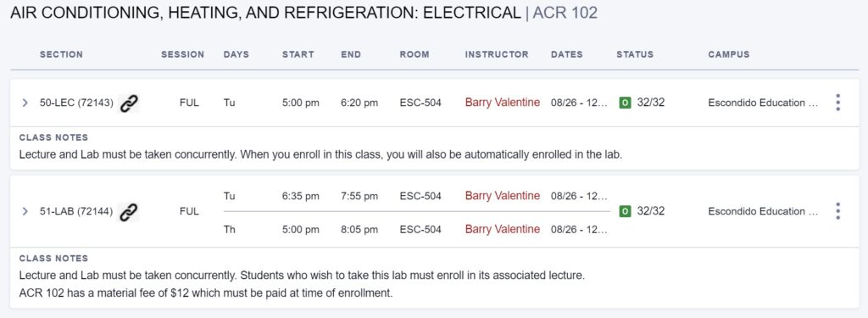The height and width of the screenshot is (318, 868).
Task: Click the truncated dates 08/26 in lecture row
Action: 579,103
